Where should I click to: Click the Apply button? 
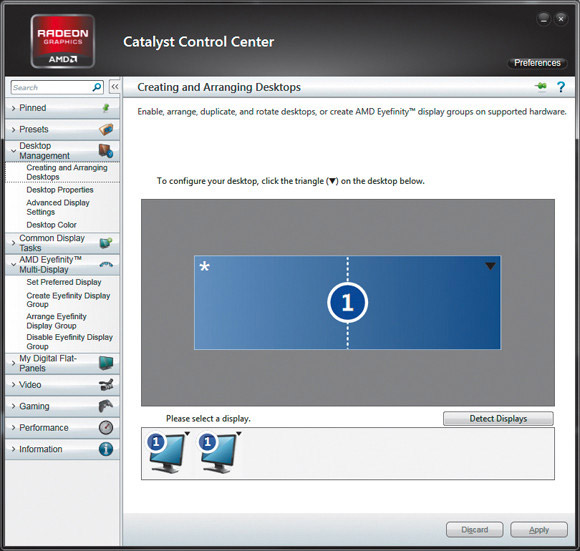(539, 530)
